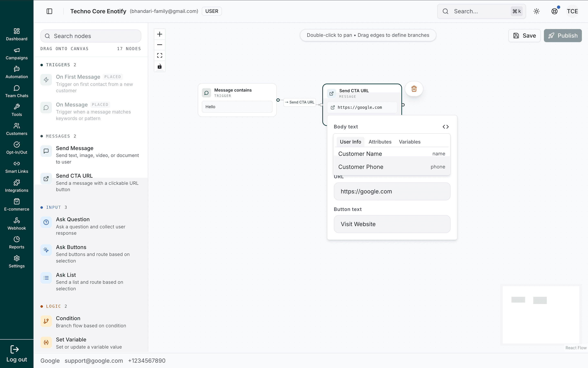Screen dimensions: 588x368
Task: Insert Customer Name variable
Action: click(x=392, y=154)
